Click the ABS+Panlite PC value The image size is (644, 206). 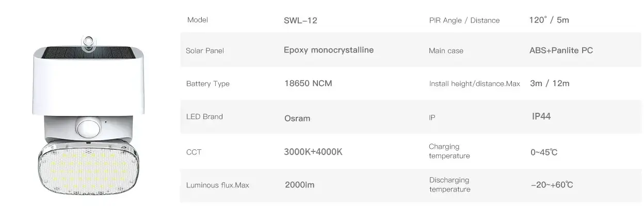(561, 50)
